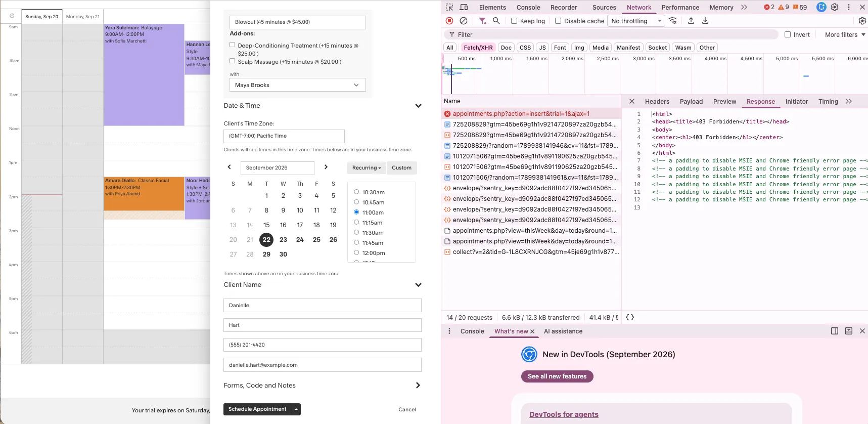Click the email field with danielle.hart@example.com

(x=323, y=365)
